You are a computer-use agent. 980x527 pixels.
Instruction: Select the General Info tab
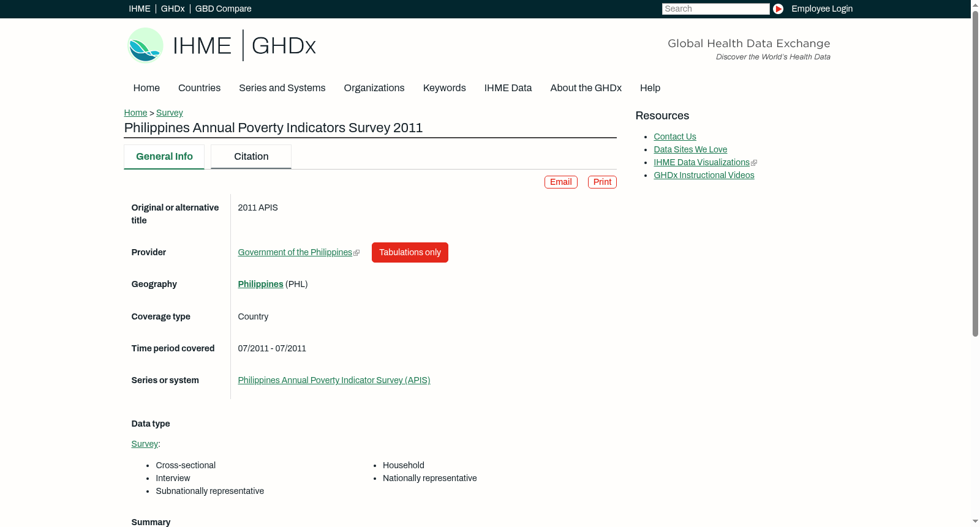164,157
